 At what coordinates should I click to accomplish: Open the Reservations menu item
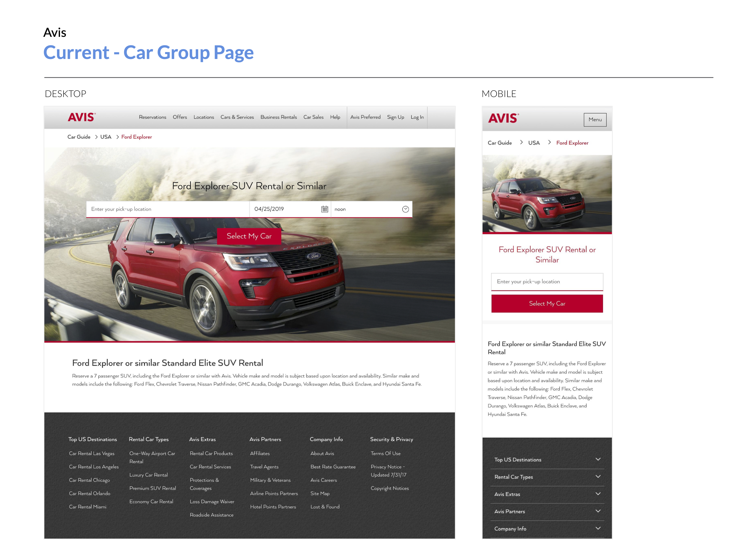(x=152, y=117)
